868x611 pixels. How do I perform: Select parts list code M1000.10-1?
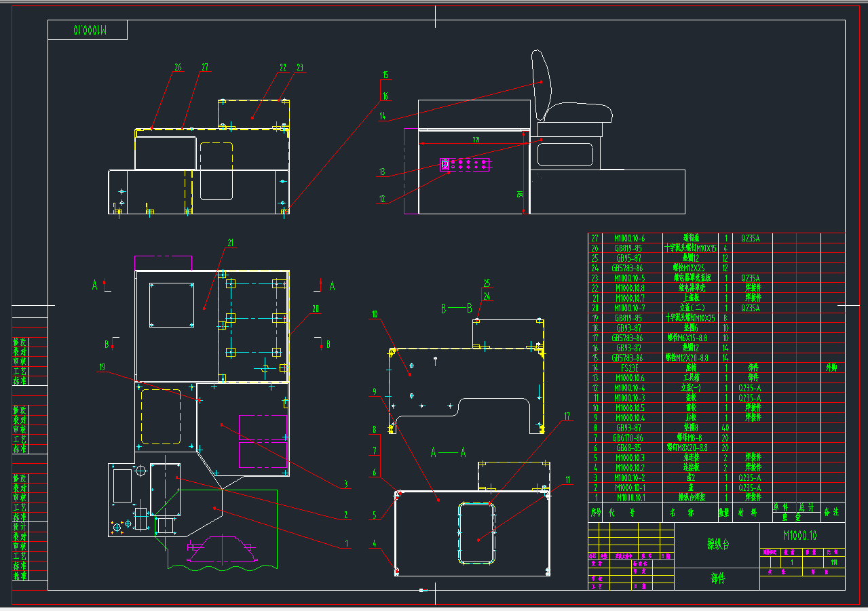630,488
